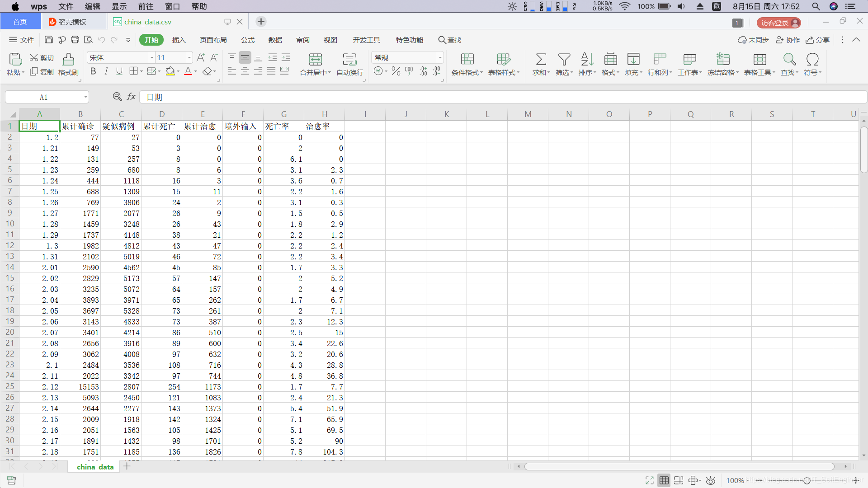868x488 pixels.
Task: Toggle full screen view in status bar
Action: pyautogui.click(x=650, y=480)
